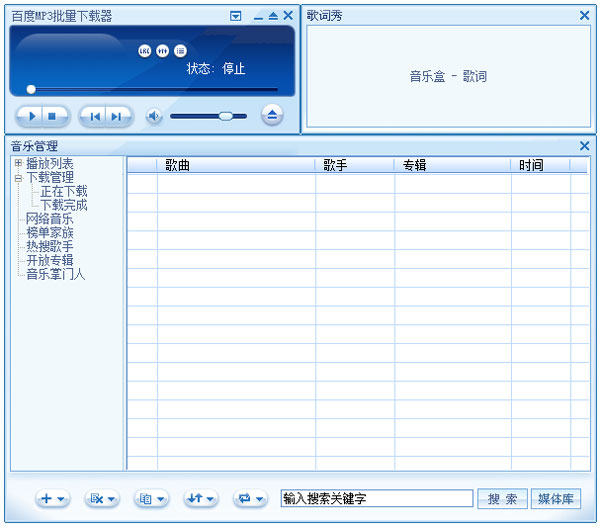Viewport: 600px width, 527px height.
Task: Select 榜单家族 in the sidebar
Action: 50,233
